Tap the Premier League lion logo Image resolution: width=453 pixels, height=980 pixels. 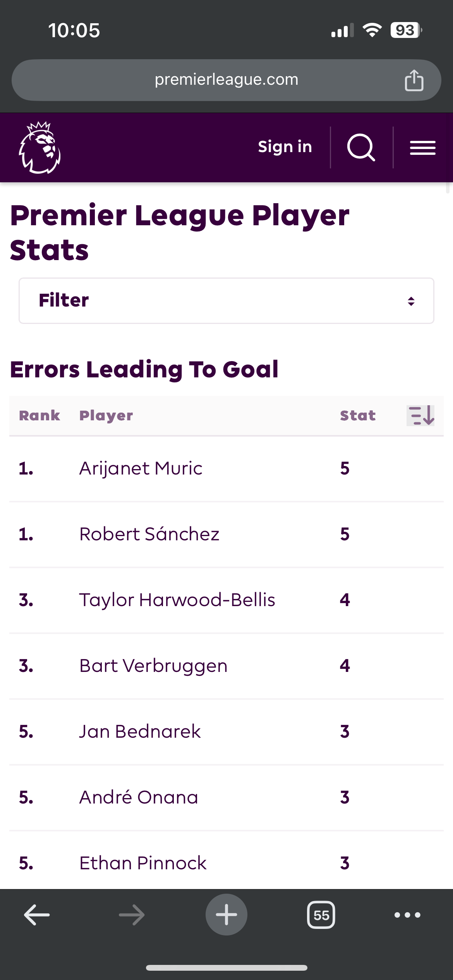(x=39, y=147)
